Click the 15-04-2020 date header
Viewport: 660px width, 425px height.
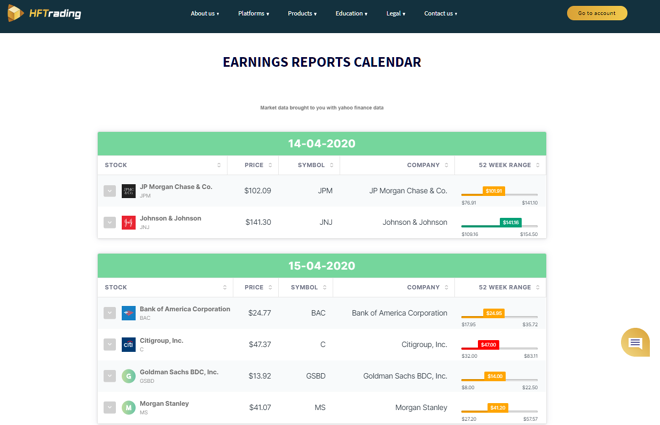pos(322,266)
